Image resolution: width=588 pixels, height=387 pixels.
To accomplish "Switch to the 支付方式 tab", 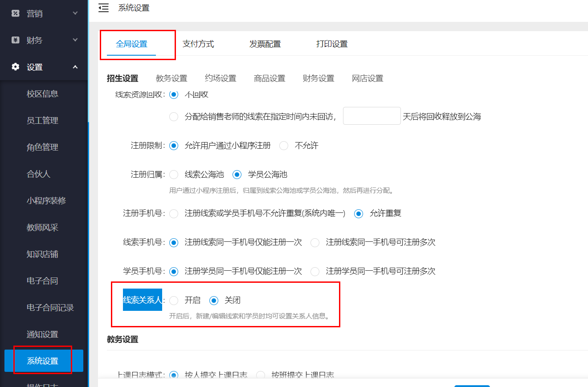I will 198,44.
